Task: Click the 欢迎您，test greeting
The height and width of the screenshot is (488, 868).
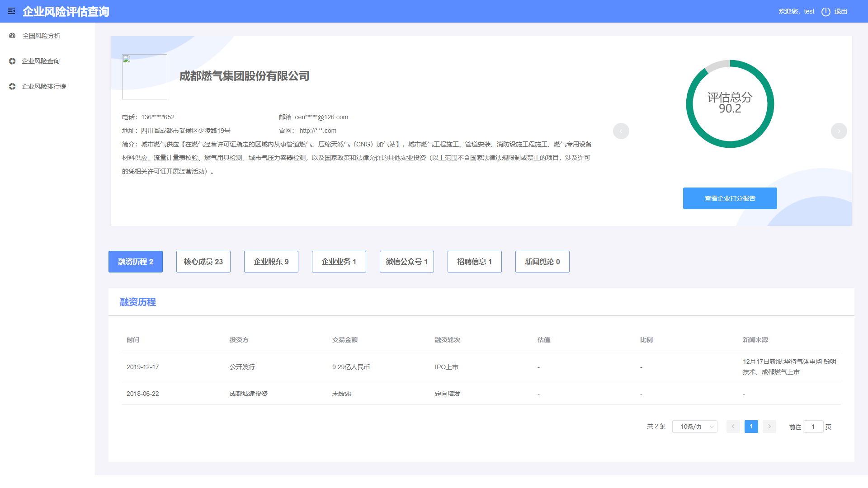Action: 796,11
